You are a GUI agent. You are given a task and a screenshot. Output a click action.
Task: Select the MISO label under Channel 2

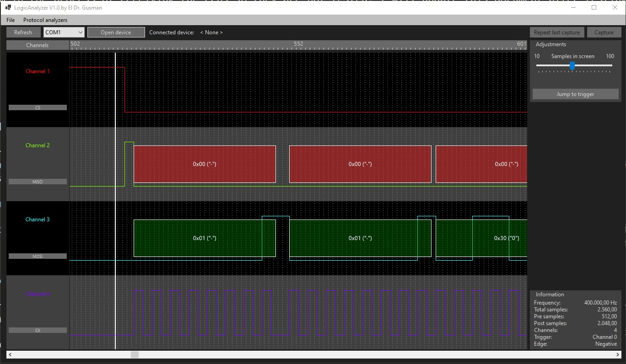click(x=37, y=182)
